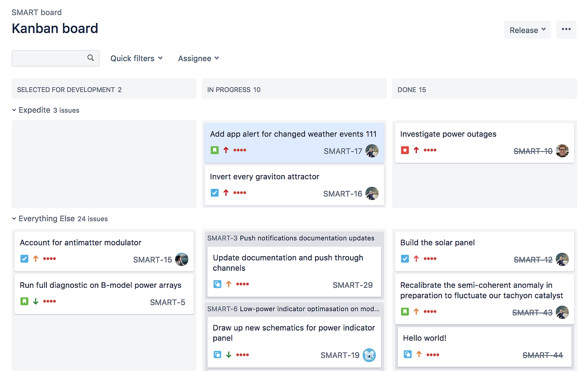This screenshot has height=371, width=588.
Task: Click the high priority arrow on SMART-15
Action: (x=35, y=258)
